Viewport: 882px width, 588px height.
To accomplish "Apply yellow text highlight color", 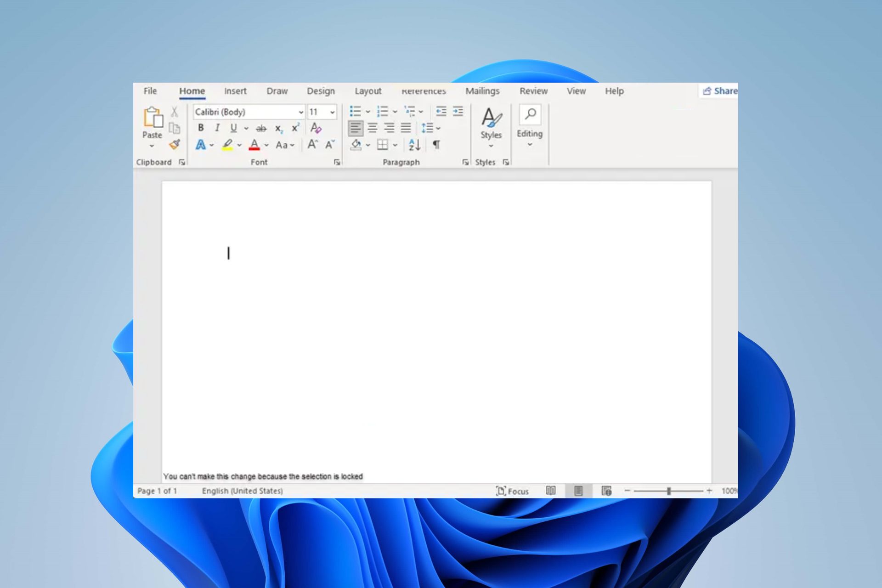I will (x=227, y=145).
